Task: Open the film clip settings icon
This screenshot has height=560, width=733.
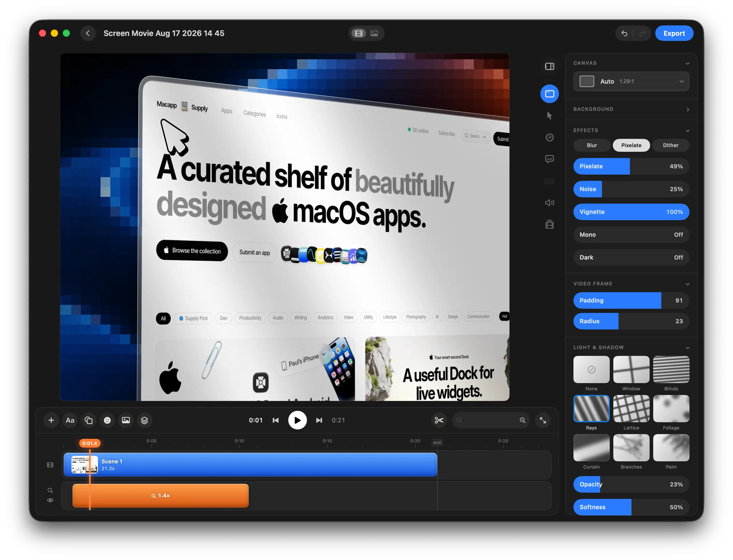Action: tap(550, 224)
